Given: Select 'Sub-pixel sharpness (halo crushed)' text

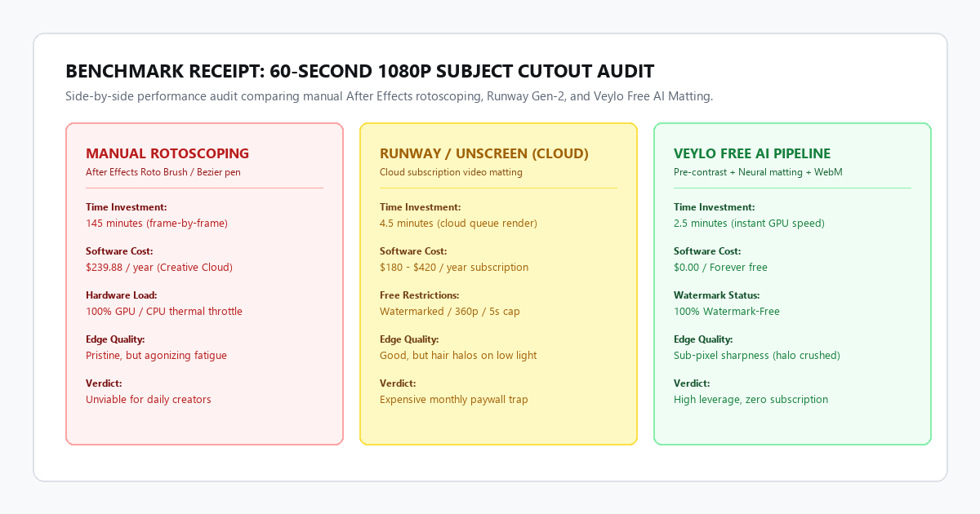Looking at the screenshot, I should [757, 355].
